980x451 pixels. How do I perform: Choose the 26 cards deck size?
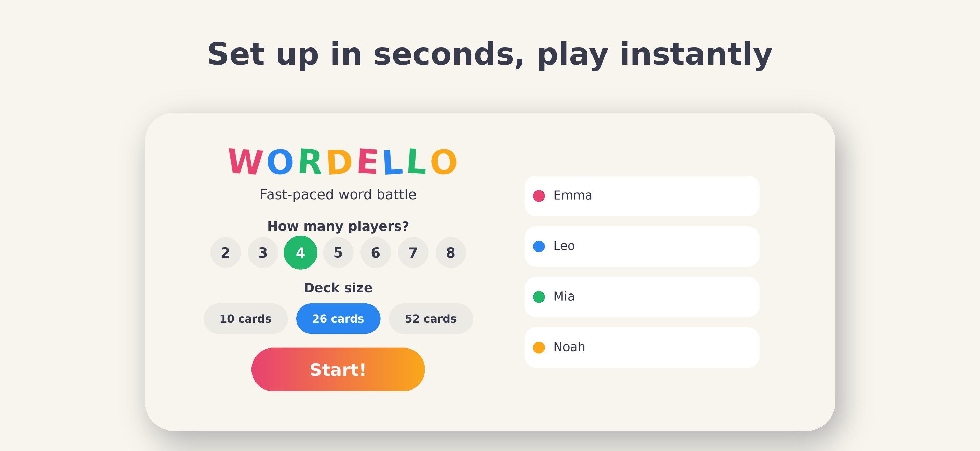click(x=338, y=319)
